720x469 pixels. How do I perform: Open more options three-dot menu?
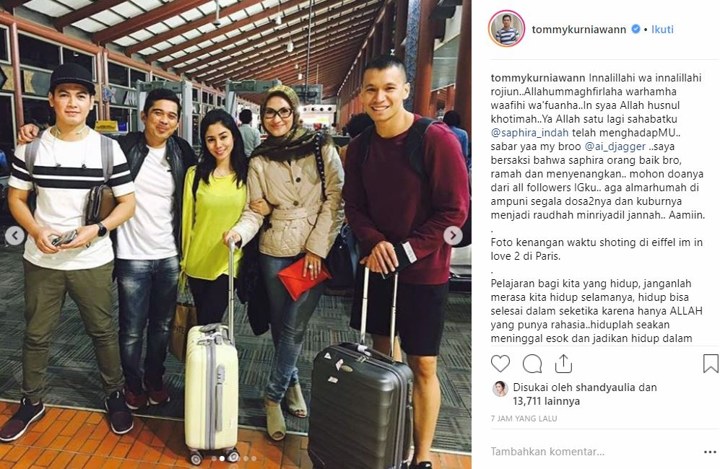pyautogui.click(x=709, y=452)
